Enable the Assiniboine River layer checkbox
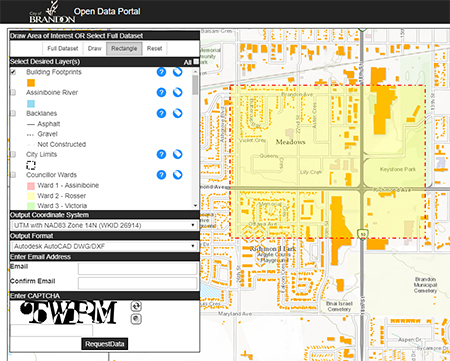450x361 pixels. [x=13, y=92]
